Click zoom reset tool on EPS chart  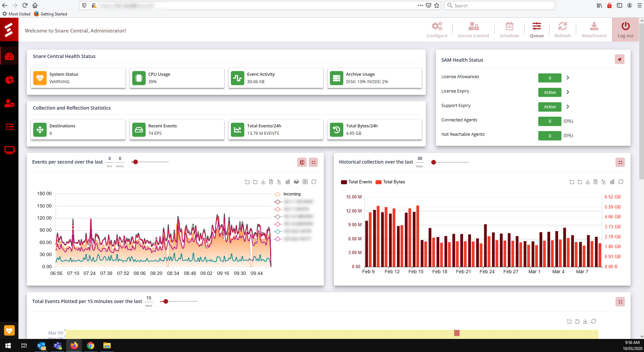255,182
